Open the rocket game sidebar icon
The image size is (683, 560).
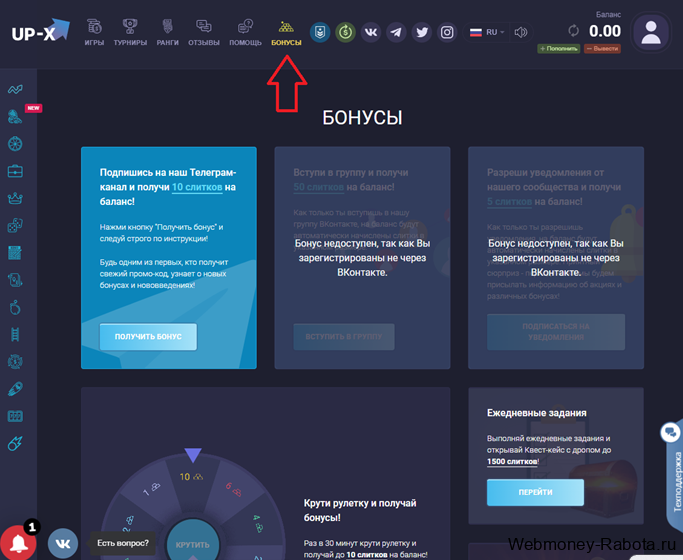[15, 389]
